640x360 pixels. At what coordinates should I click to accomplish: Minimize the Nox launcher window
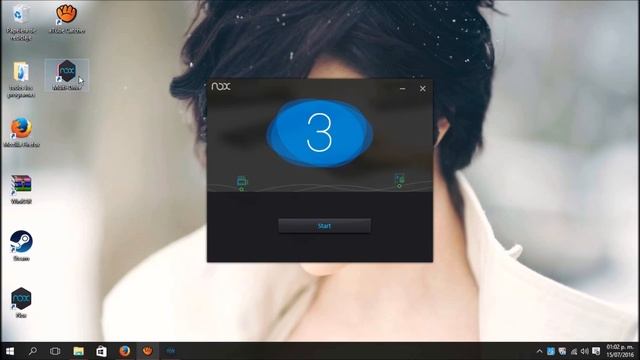402,89
